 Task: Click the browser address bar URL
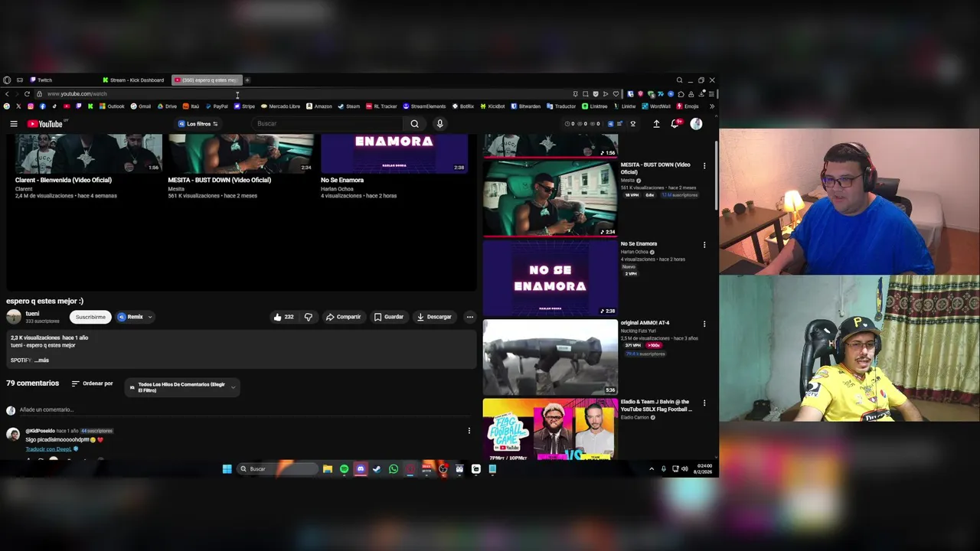(x=77, y=94)
